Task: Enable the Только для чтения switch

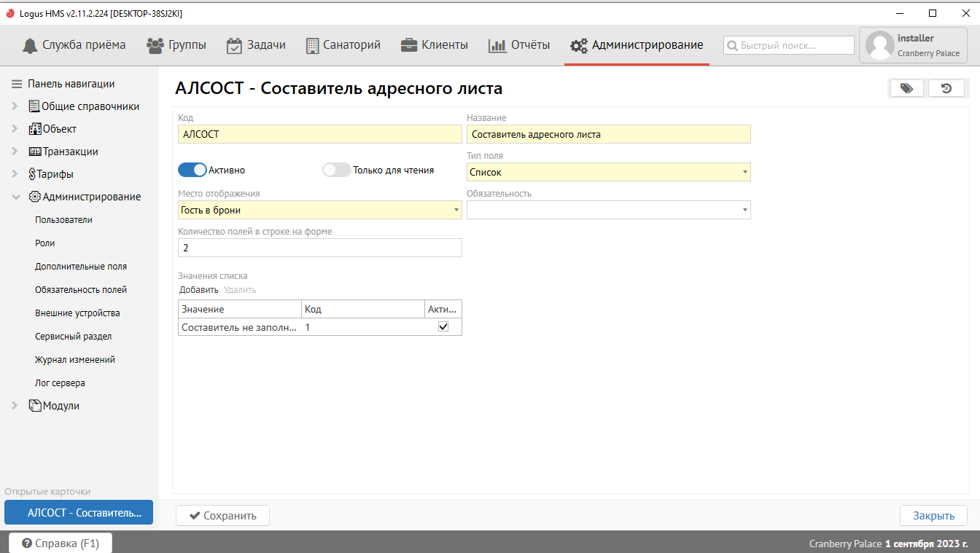Action: 337,170
